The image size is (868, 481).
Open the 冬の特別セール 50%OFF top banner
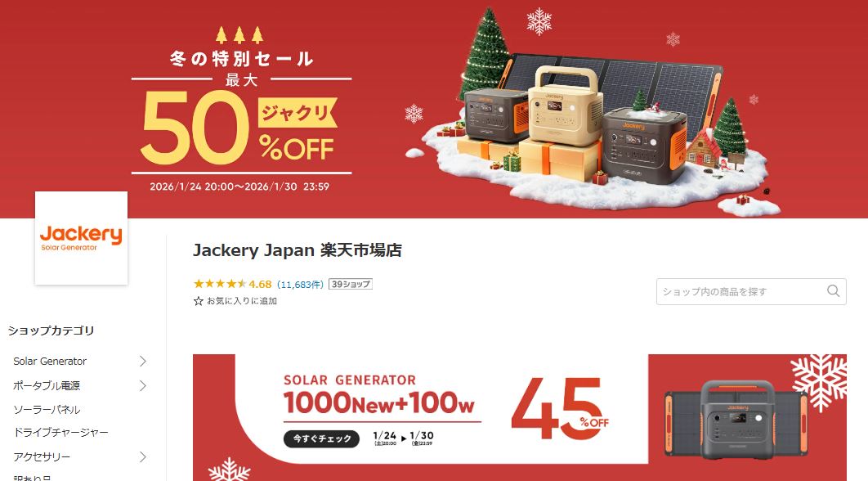click(x=434, y=109)
